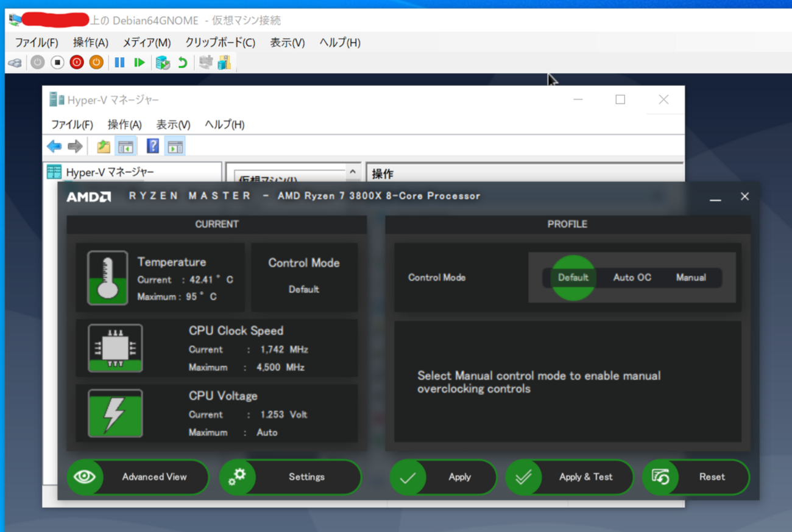Click the Hyper-V マネージャー tree node
This screenshot has width=792, height=532.
[x=110, y=172]
